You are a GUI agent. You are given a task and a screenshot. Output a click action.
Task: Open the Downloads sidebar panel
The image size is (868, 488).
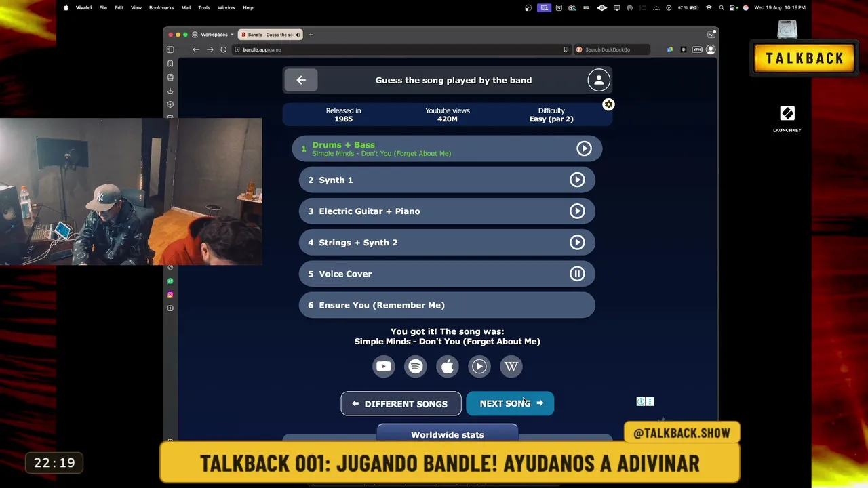(x=170, y=91)
